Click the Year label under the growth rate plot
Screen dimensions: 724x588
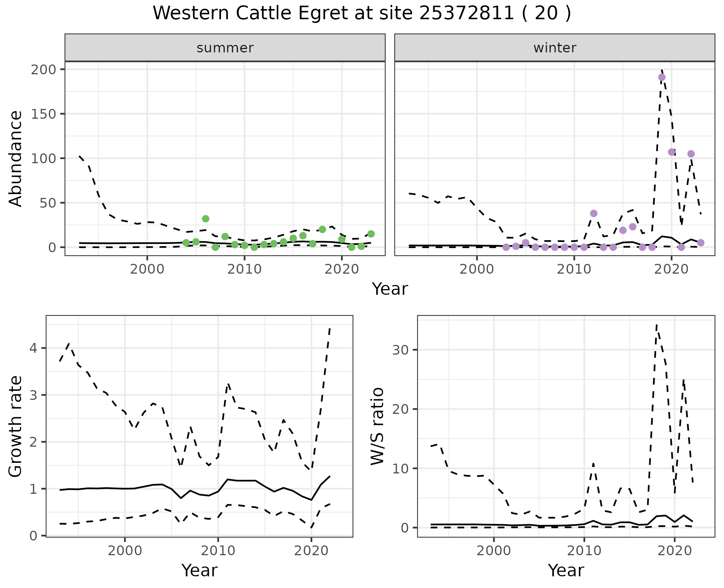point(199,571)
